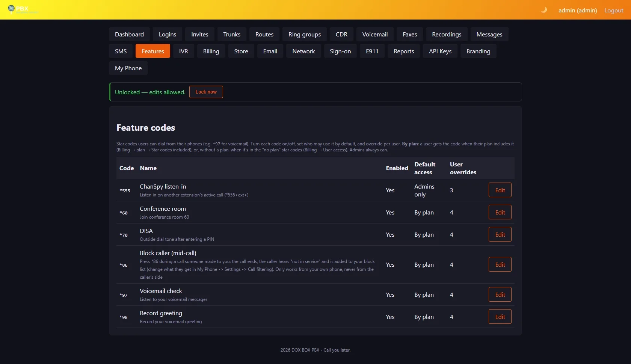Select the active Features tab
Viewport: 631px width, 364px height.
coord(153,51)
